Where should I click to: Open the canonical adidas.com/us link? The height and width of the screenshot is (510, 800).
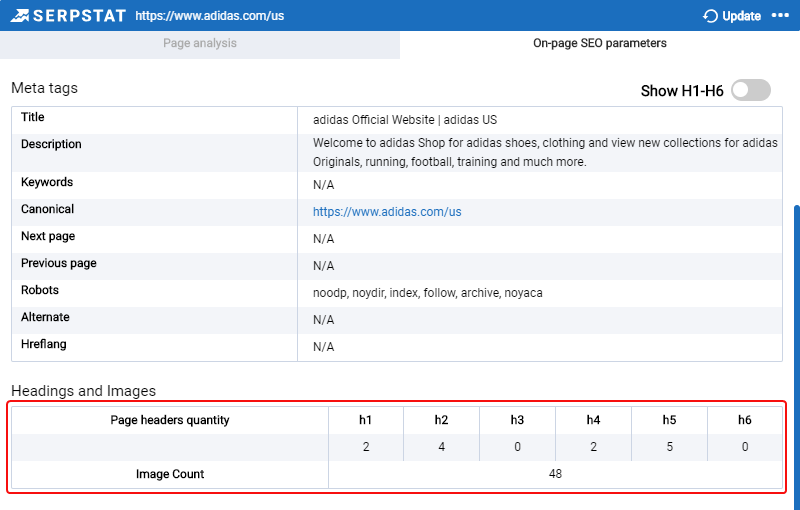[387, 212]
